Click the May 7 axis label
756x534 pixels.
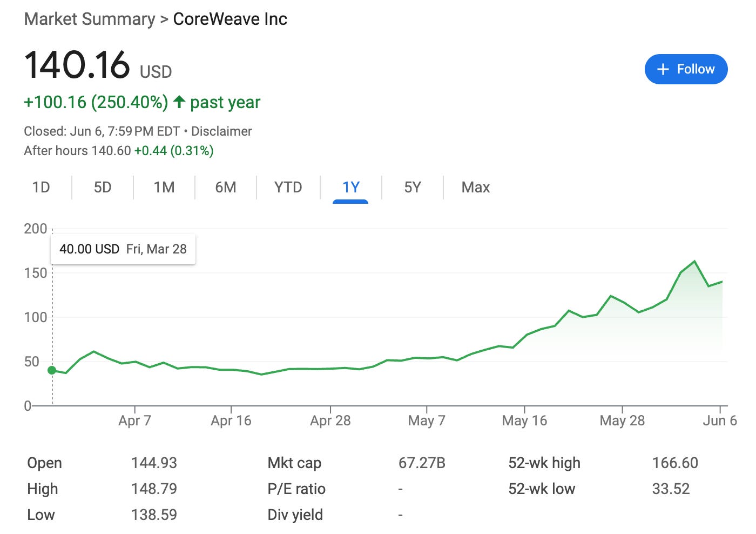point(427,420)
